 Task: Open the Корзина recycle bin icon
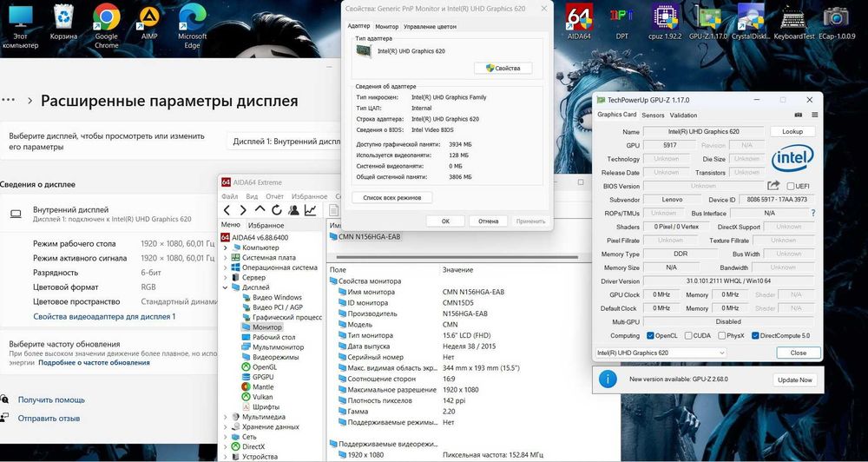coord(63,22)
